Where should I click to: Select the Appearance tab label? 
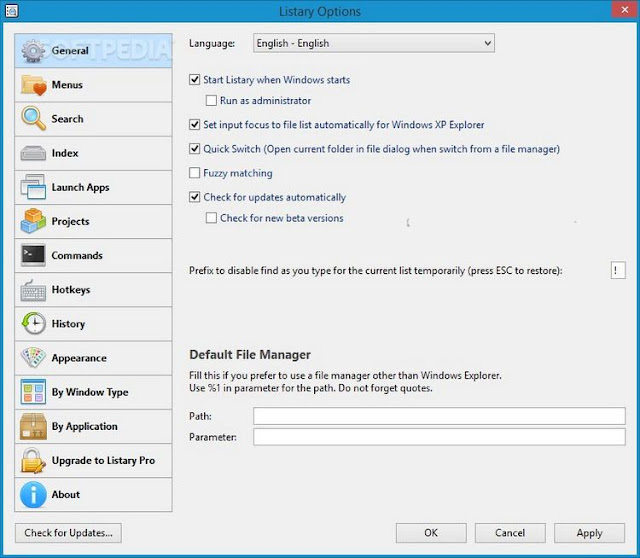[x=79, y=358]
